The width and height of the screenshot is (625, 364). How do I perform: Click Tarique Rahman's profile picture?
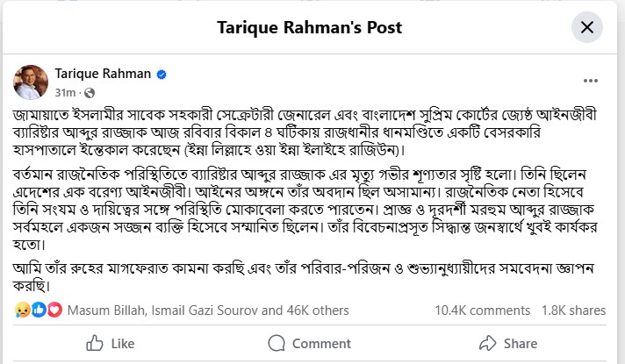tap(31, 82)
